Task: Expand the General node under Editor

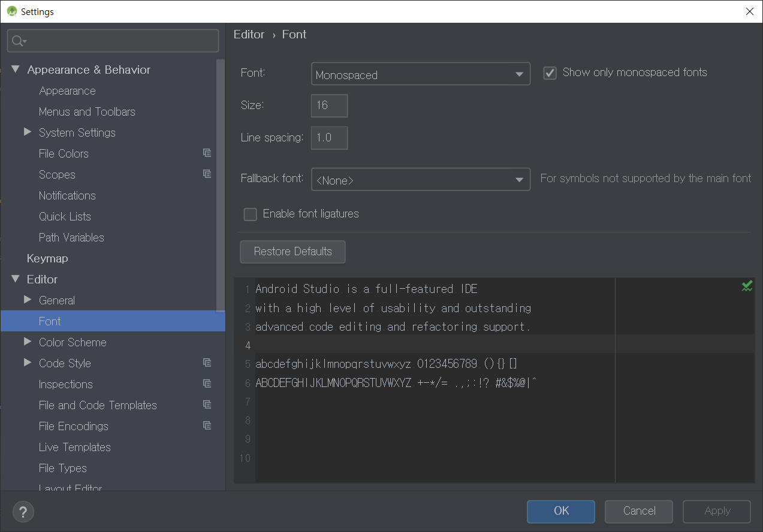Action: click(28, 300)
